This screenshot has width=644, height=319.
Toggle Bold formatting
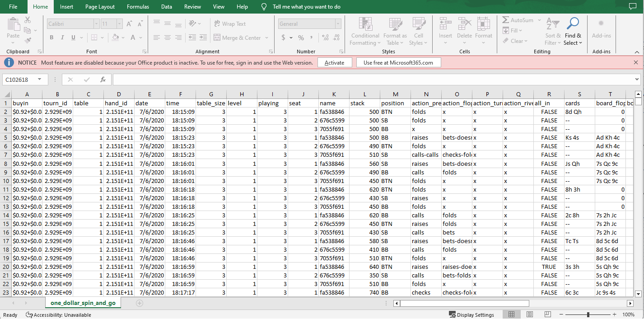tap(51, 38)
